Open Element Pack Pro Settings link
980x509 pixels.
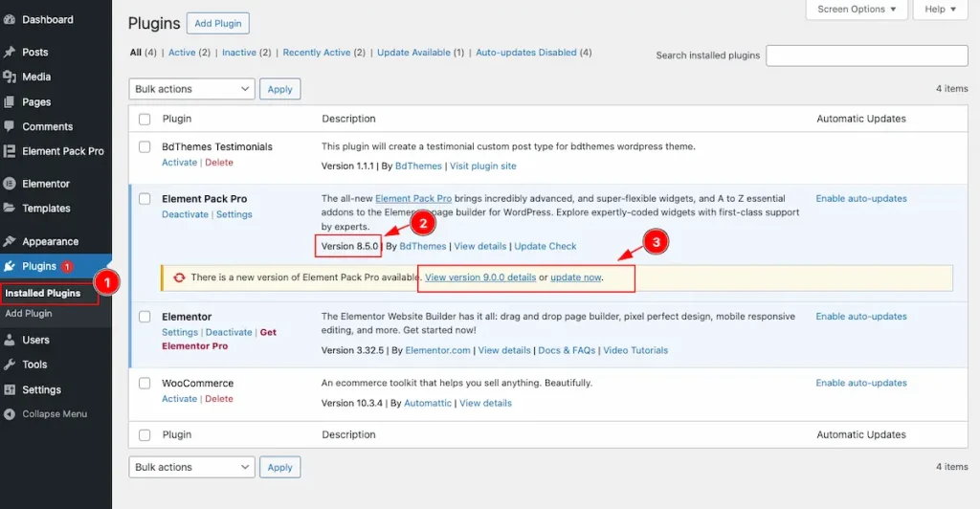234,214
